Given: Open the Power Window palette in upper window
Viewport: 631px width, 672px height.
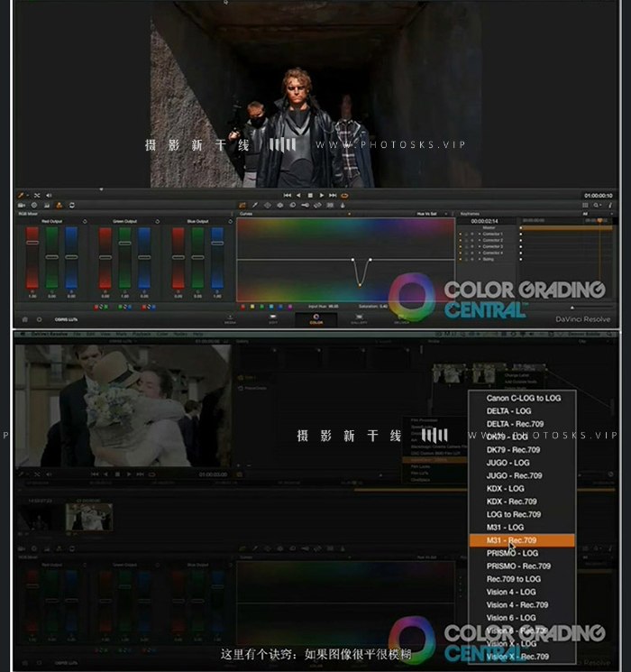Looking at the screenshot, I should (x=268, y=206).
